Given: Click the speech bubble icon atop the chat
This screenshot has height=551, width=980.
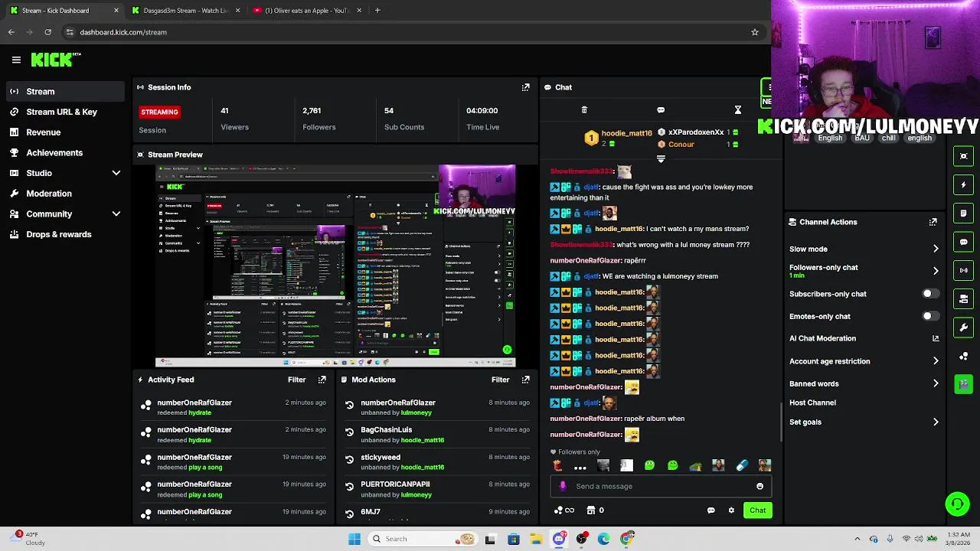Looking at the screenshot, I should tap(661, 110).
